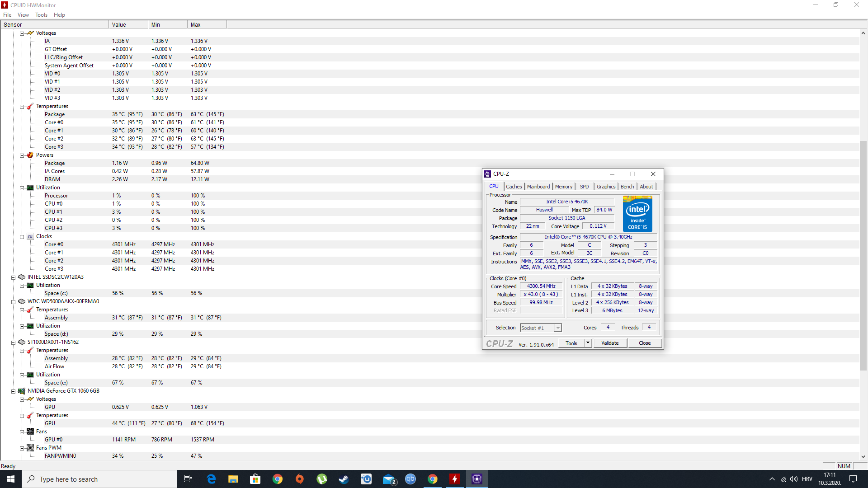The width and height of the screenshot is (868, 488).
Task: Switch to the Graphics tab in CPU-Z
Action: click(x=606, y=187)
